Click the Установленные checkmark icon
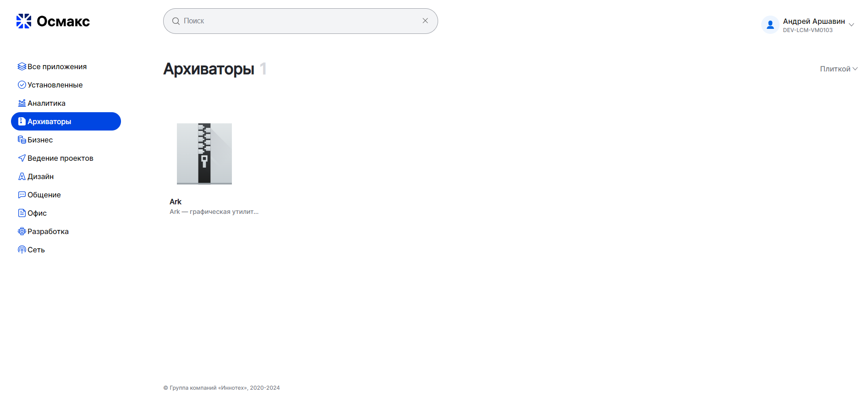This screenshot has width=868, height=403. (22, 85)
